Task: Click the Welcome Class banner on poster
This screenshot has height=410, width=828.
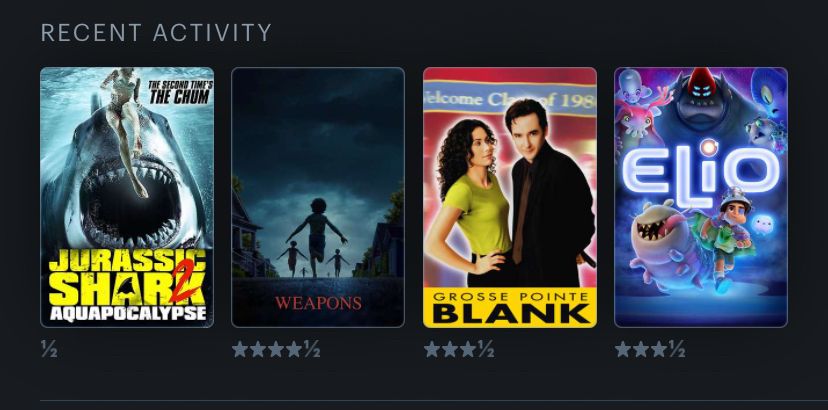Action: 510,99
